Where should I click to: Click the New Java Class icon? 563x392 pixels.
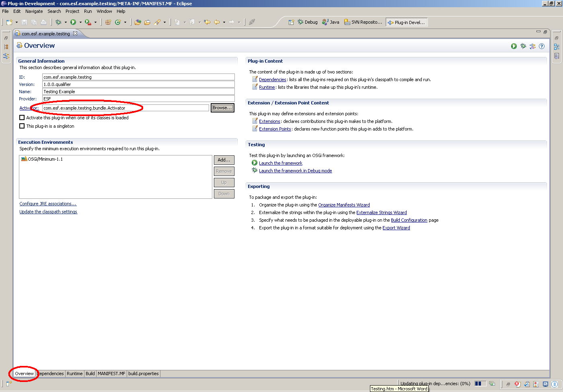[118, 22]
